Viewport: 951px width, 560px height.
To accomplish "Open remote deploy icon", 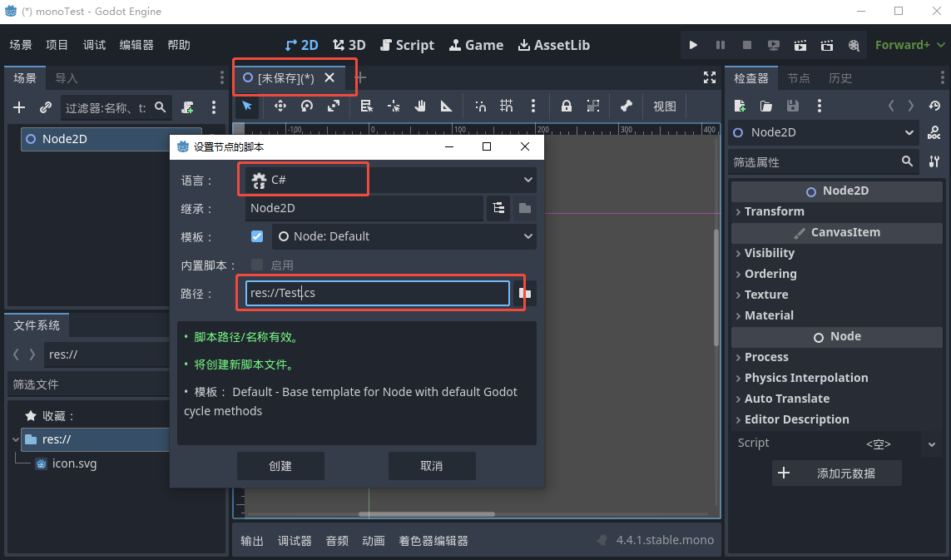I will (773, 45).
